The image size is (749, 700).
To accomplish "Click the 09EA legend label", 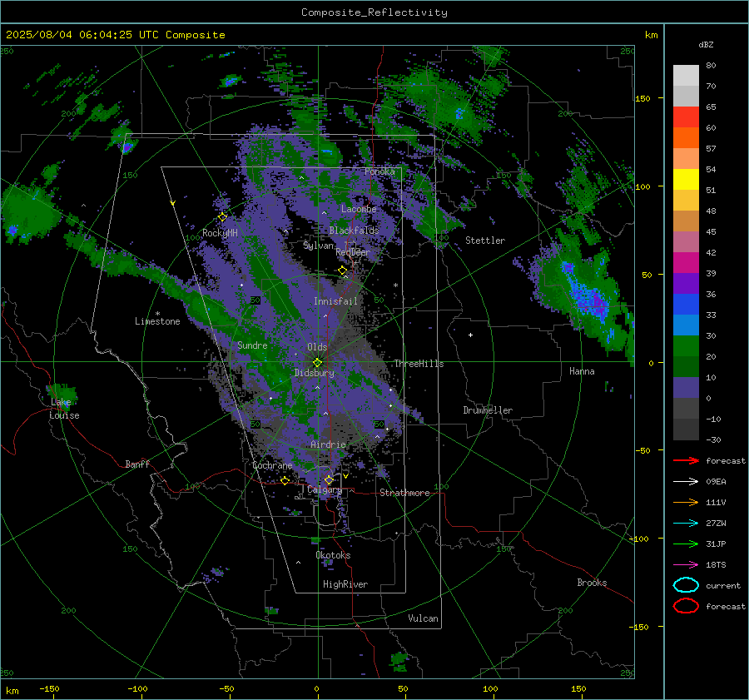I will (716, 482).
